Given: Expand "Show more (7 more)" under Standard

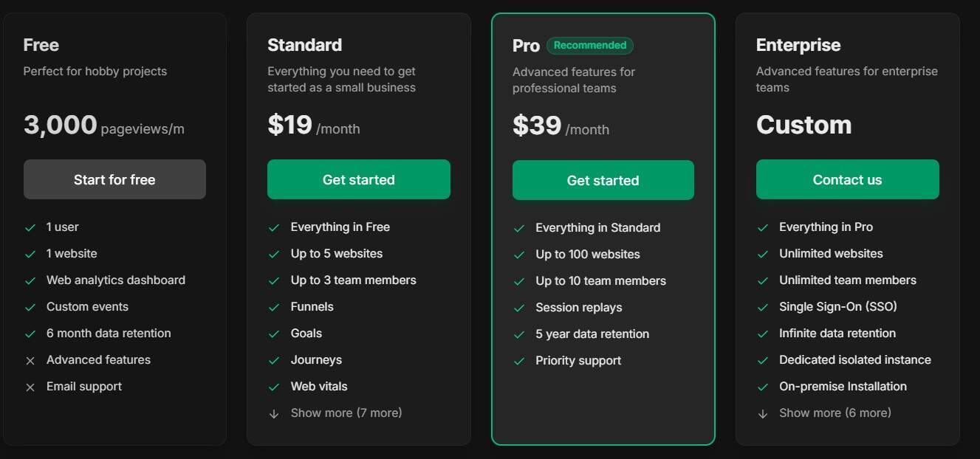Looking at the screenshot, I should click(347, 413).
